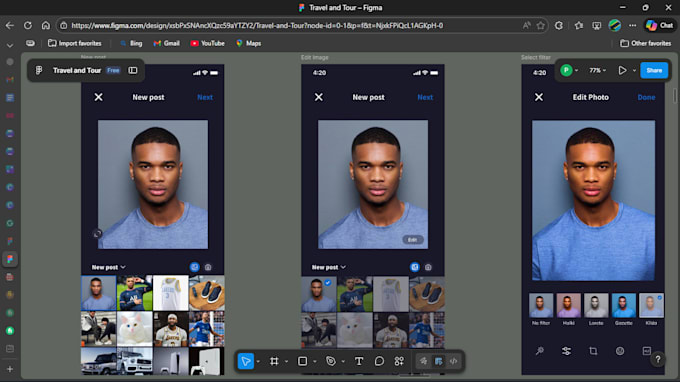The image size is (680, 382).
Task: Click X in middle New post frame
Action: click(x=319, y=97)
